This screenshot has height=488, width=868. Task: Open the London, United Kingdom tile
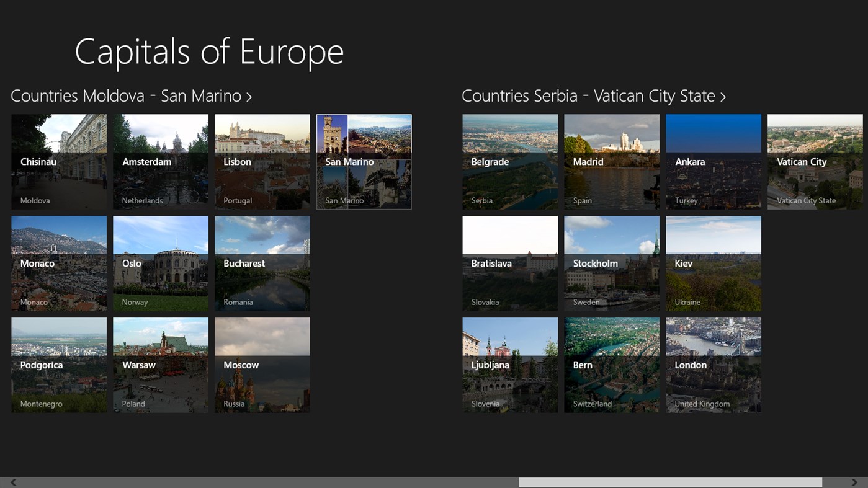pos(713,365)
